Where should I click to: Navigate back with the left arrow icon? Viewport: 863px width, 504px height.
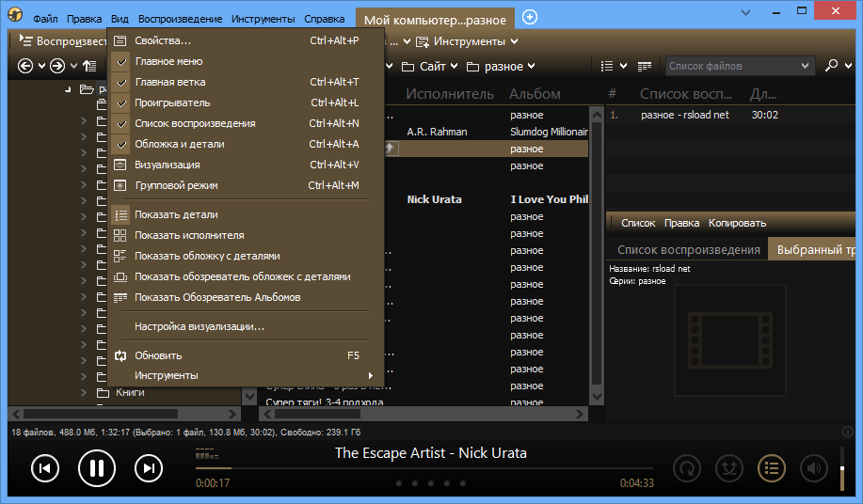[x=25, y=66]
